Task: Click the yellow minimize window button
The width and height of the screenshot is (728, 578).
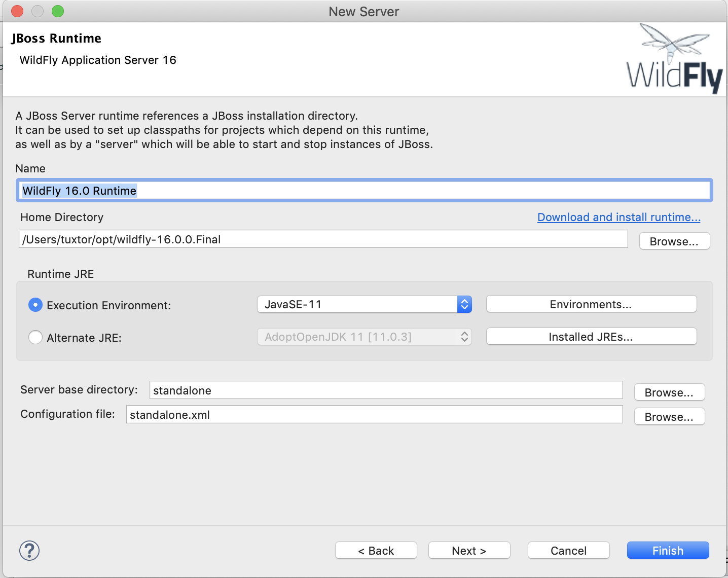Action: coord(38,11)
